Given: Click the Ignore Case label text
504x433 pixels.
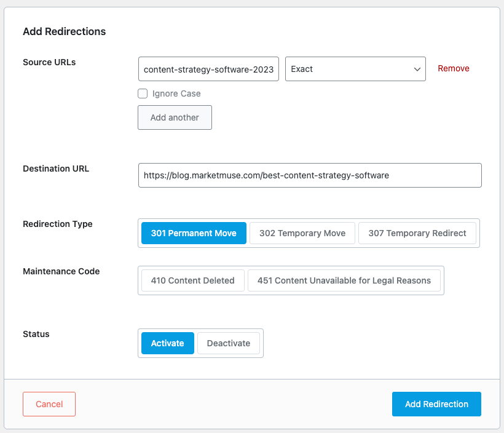Looking at the screenshot, I should tap(176, 93).
